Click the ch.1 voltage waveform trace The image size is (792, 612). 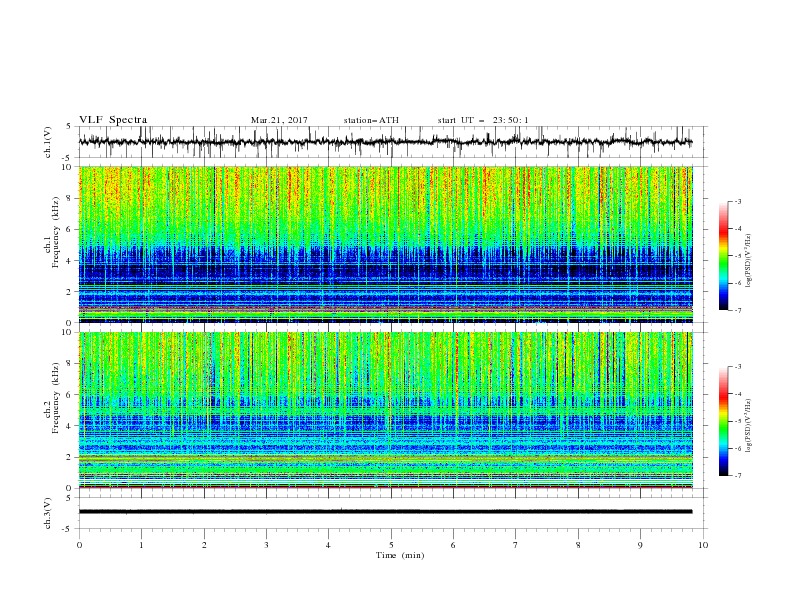tap(385, 142)
